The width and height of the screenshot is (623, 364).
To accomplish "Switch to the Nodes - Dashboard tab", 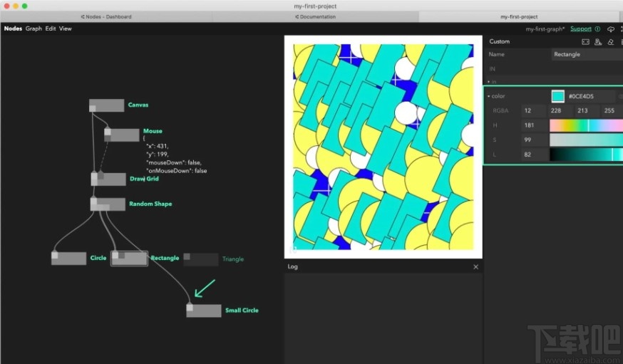I will [x=106, y=16].
